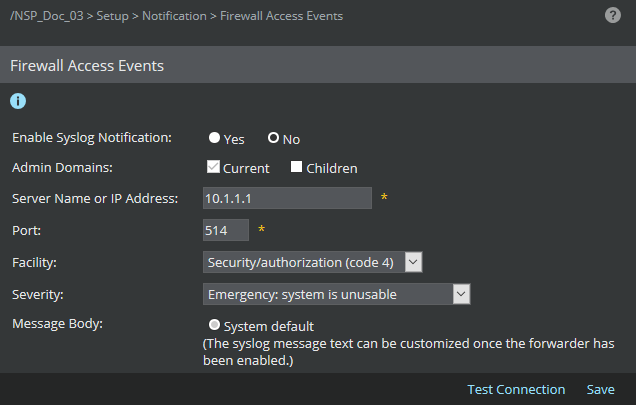
Task: Click the blue information icon
Action: tap(18, 101)
